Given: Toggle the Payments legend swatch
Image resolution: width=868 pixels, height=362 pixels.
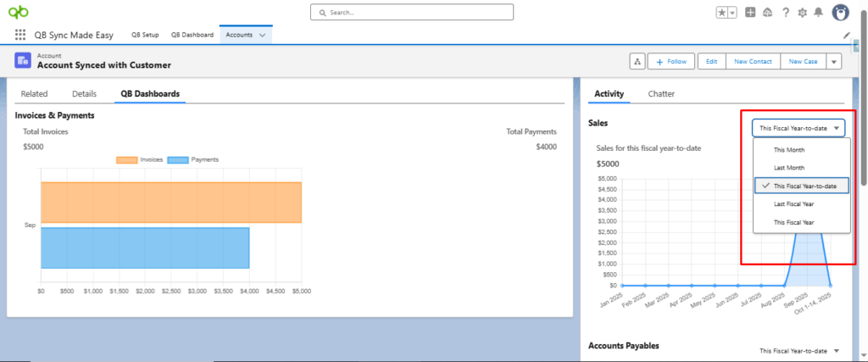Looking at the screenshot, I should 178,159.
